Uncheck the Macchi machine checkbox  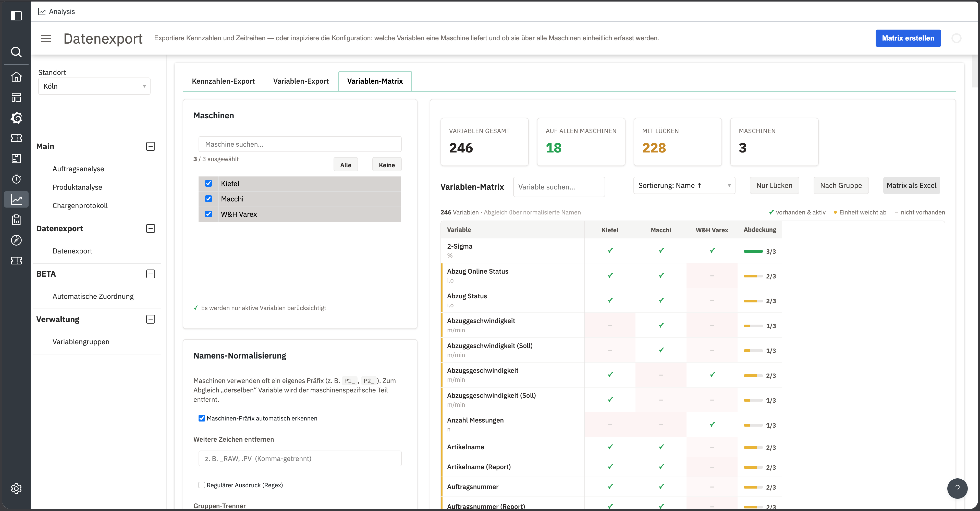(x=209, y=198)
